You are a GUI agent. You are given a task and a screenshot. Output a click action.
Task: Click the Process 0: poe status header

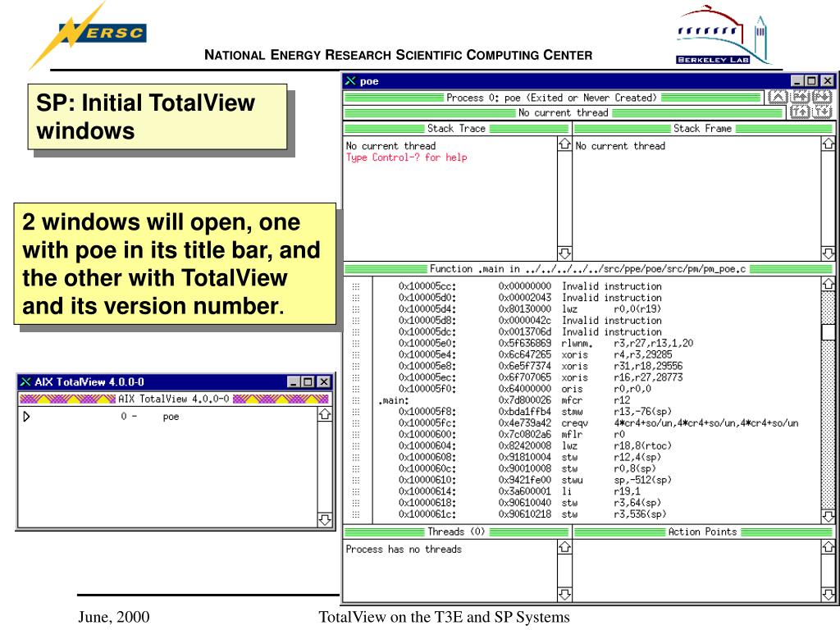coord(552,98)
